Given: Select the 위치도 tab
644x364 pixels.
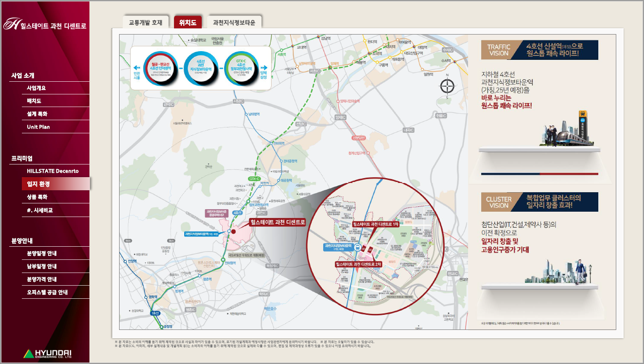Looking at the screenshot, I should tap(188, 22).
